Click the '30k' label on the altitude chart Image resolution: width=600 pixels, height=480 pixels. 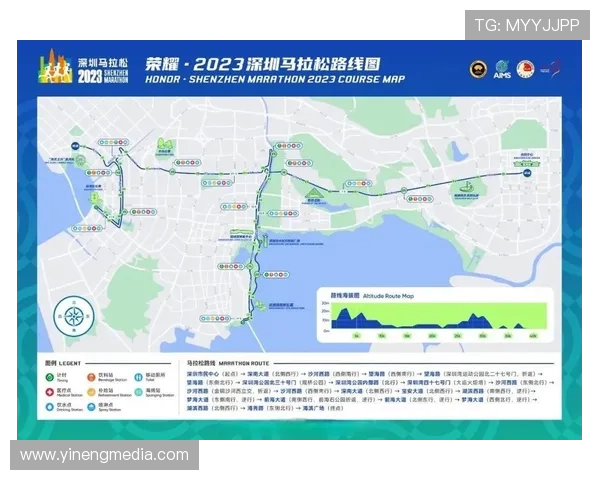tap(483, 336)
